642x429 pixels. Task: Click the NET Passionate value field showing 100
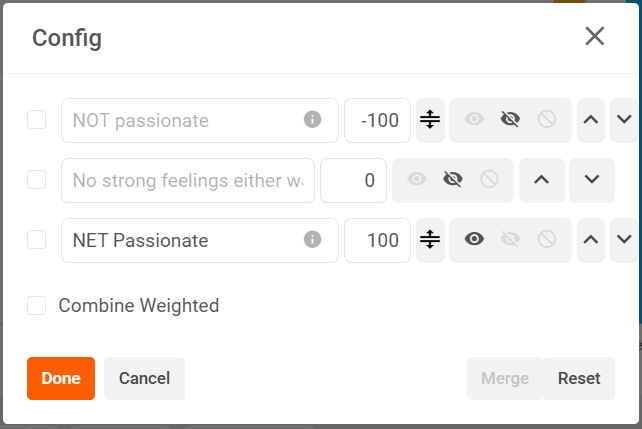378,240
